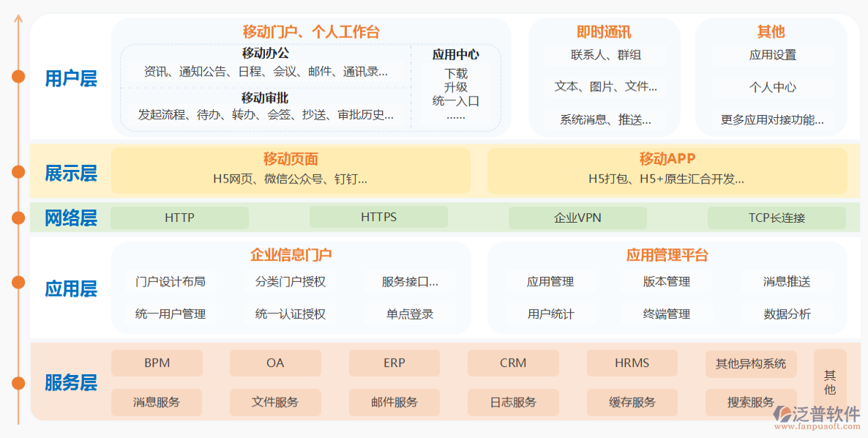This screenshot has height=438, width=868.
Task: Click the 单点登录 button
Action: 410,313
